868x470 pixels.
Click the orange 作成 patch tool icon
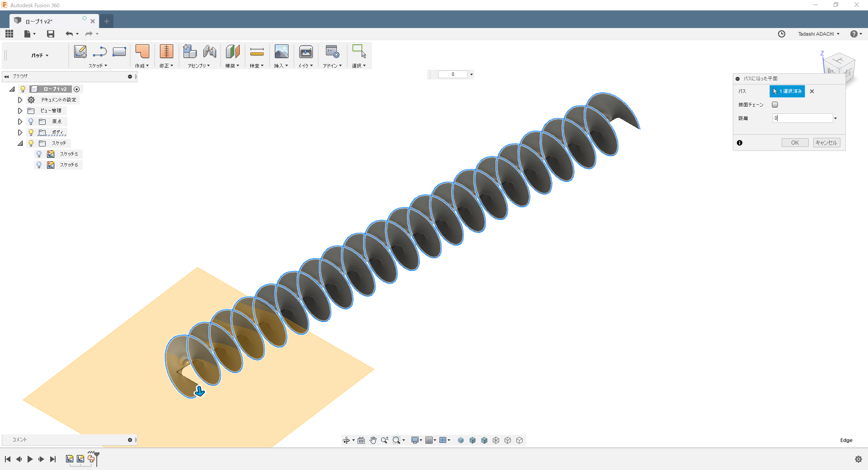click(142, 52)
